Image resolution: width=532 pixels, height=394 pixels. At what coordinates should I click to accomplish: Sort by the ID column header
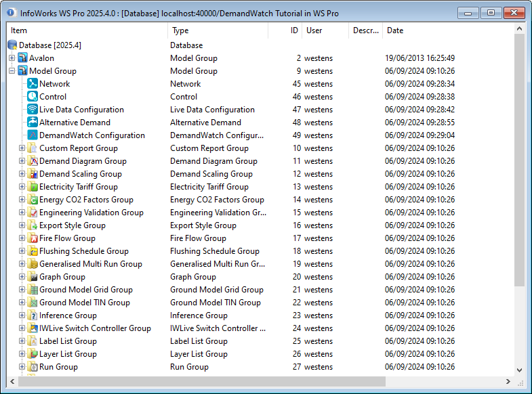(x=285, y=30)
